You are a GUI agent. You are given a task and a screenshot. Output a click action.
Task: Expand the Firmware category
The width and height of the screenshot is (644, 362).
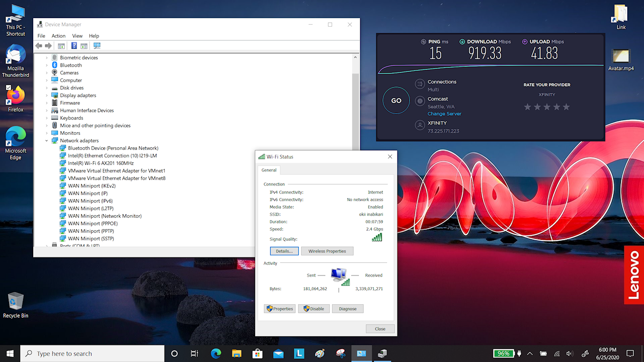tap(47, 103)
